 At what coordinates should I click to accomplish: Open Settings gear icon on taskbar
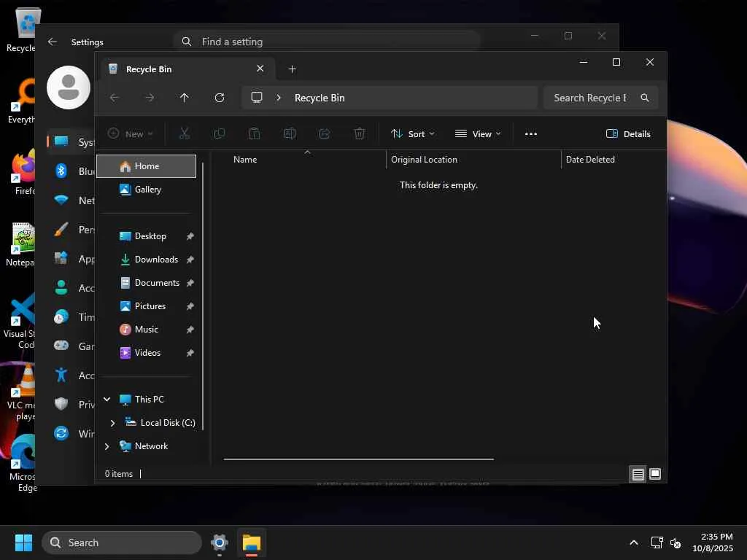point(219,542)
